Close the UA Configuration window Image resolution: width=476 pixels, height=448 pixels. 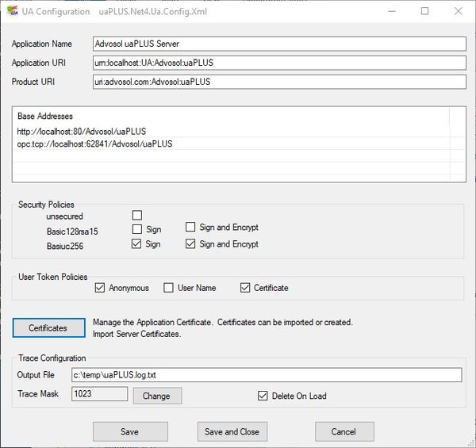coord(459,11)
